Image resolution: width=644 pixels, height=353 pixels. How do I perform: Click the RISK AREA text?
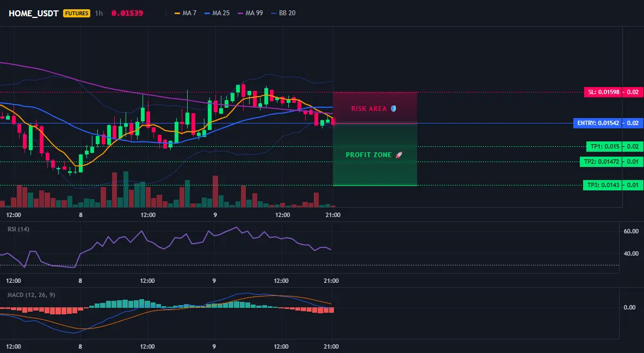369,108
